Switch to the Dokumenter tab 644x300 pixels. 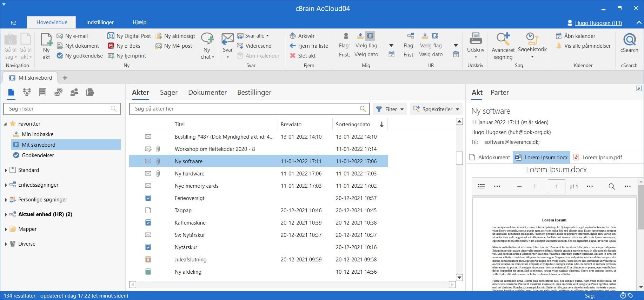point(207,92)
